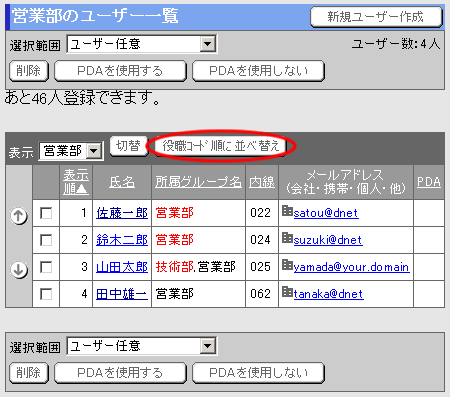The image size is (450, 397).
Task: Click the 新規ユーザー作成 button
Action: [x=376, y=17]
